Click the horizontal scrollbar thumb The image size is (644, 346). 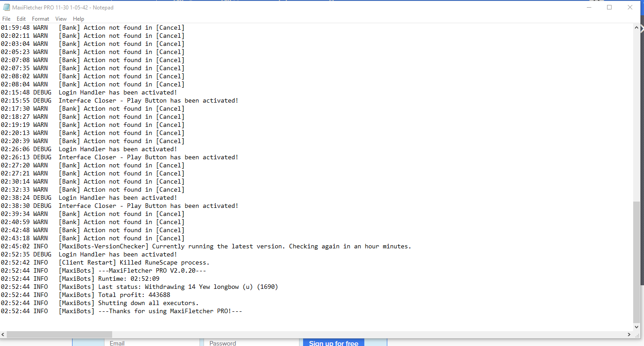[x=59, y=335]
